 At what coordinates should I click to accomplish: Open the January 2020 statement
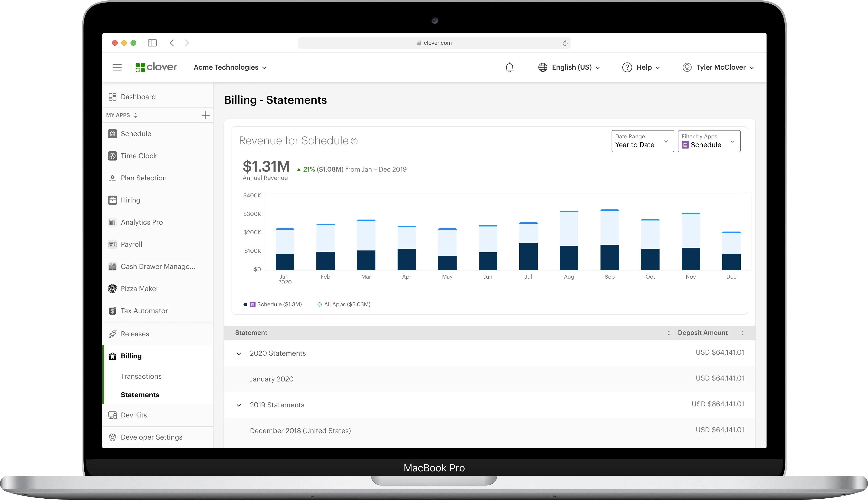pyautogui.click(x=272, y=379)
